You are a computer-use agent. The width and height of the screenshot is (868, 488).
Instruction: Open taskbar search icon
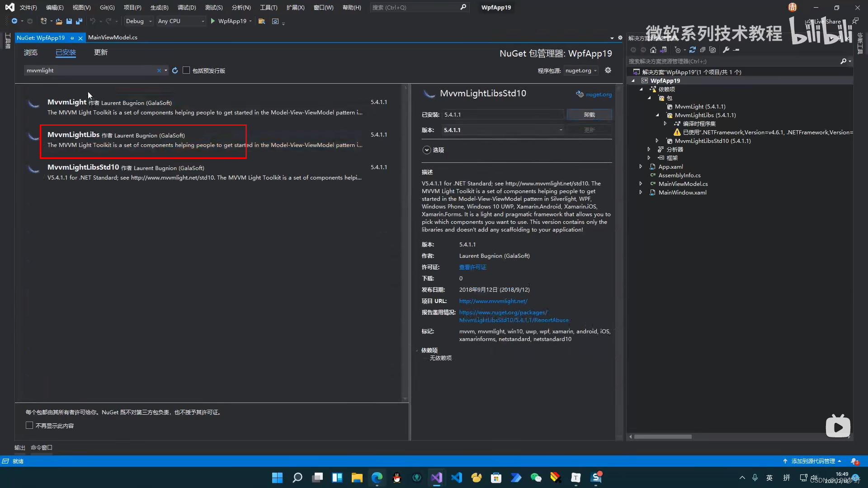297,478
